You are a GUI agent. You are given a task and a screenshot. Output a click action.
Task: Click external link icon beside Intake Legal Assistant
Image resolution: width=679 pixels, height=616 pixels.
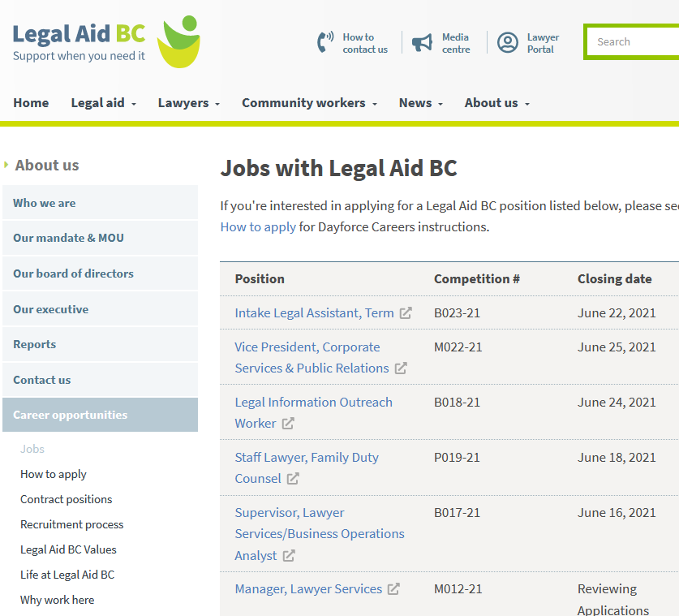[406, 313]
